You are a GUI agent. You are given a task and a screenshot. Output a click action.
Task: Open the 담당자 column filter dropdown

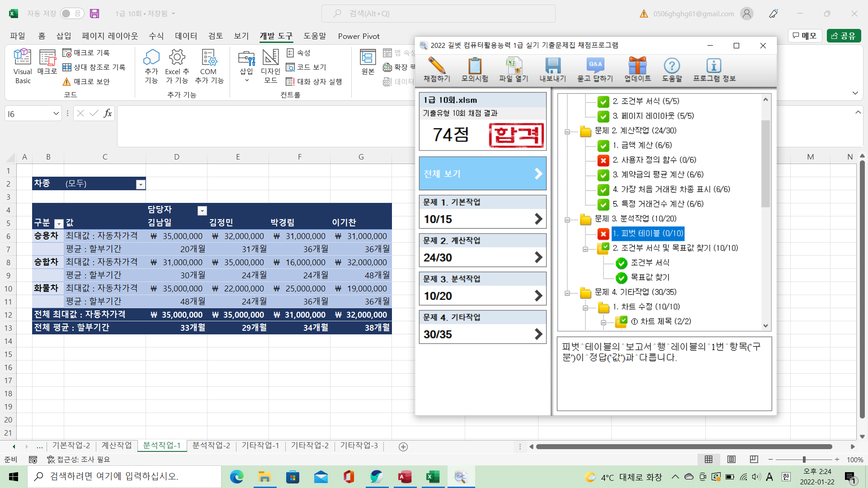[x=202, y=211]
